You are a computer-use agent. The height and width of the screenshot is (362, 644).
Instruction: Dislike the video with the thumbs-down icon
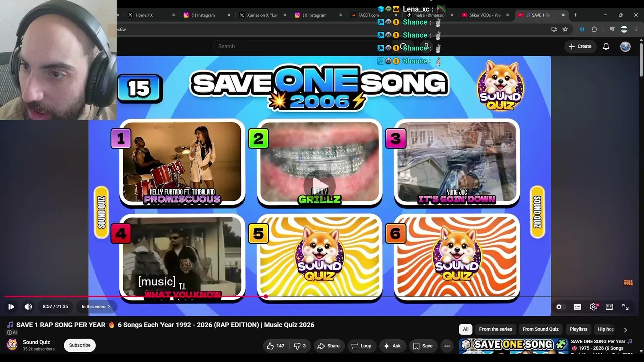(x=300, y=346)
